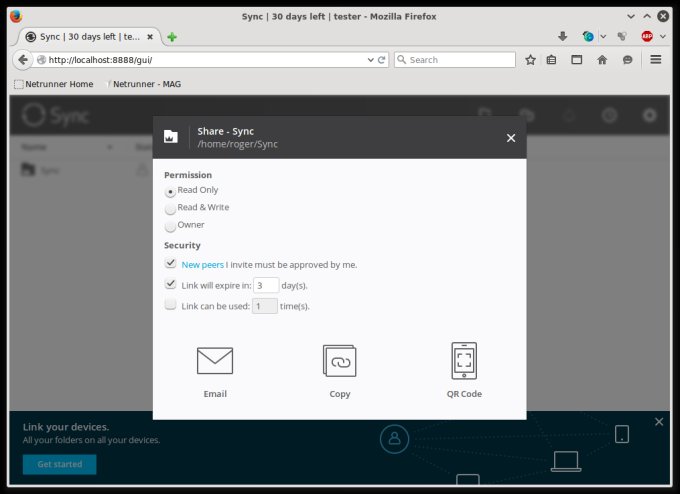Open the URL history dropdown arrow

click(x=370, y=60)
